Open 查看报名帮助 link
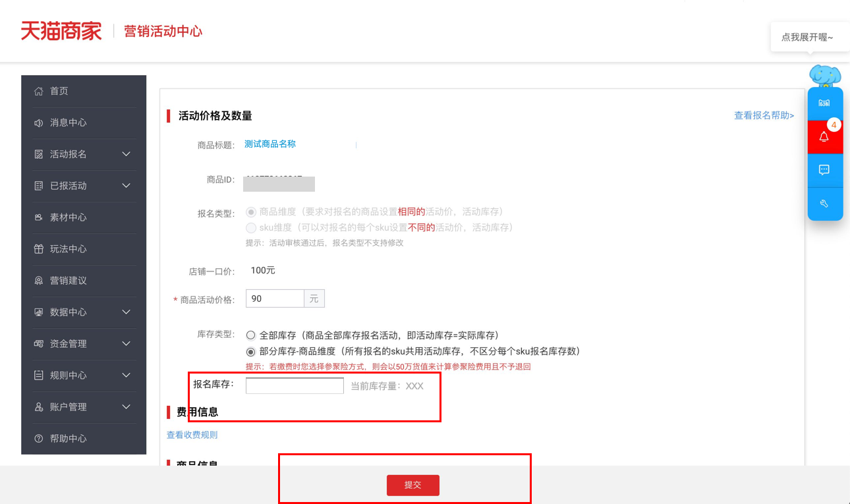Image resolution: width=850 pixels, height=504 pixels. pyautogui.click(x=764, y=115)
